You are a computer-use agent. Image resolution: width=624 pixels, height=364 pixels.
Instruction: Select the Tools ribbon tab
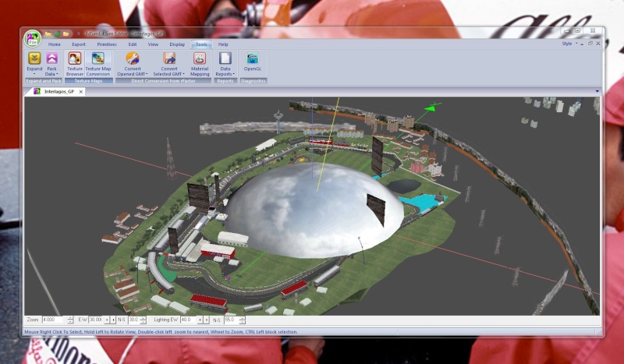point(201,44)
